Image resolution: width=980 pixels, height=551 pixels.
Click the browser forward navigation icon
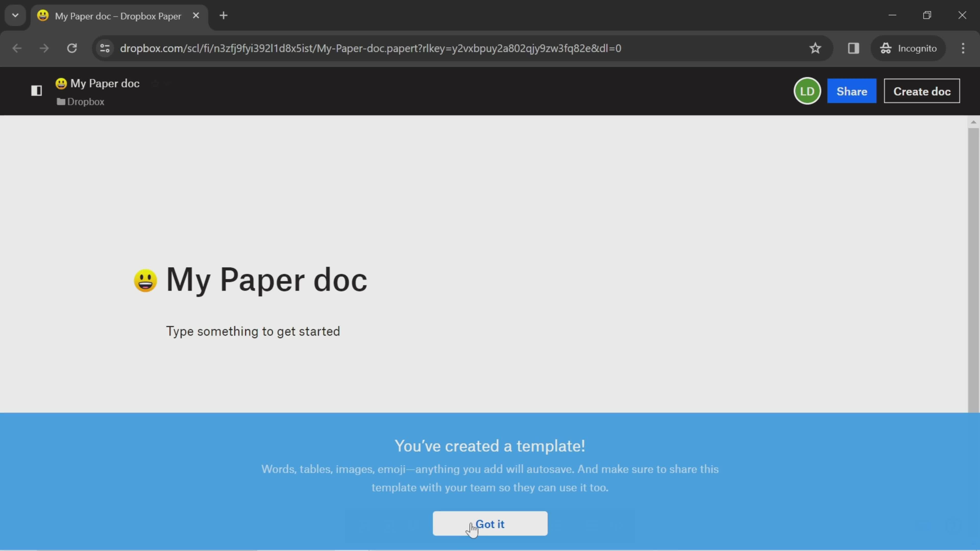click(44, 48)
